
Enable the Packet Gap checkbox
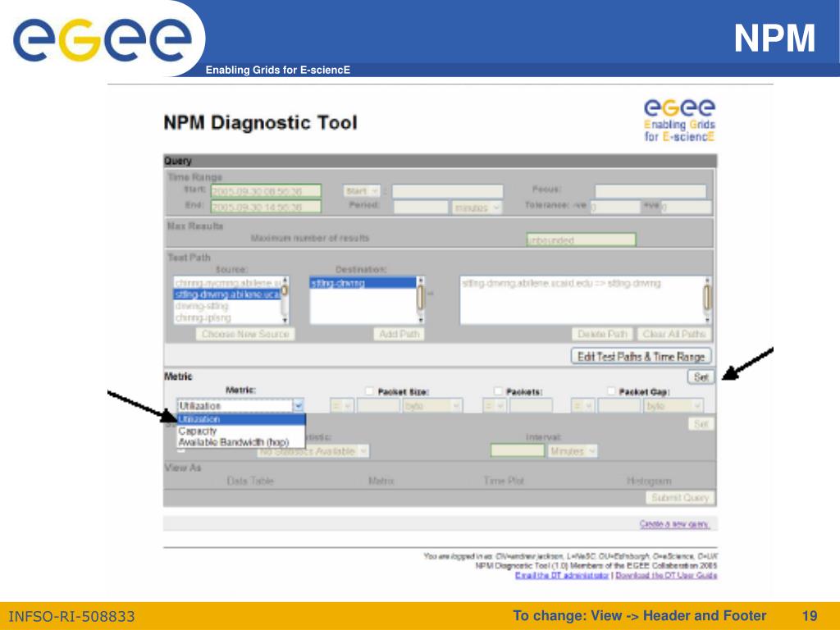coord(611,391)
